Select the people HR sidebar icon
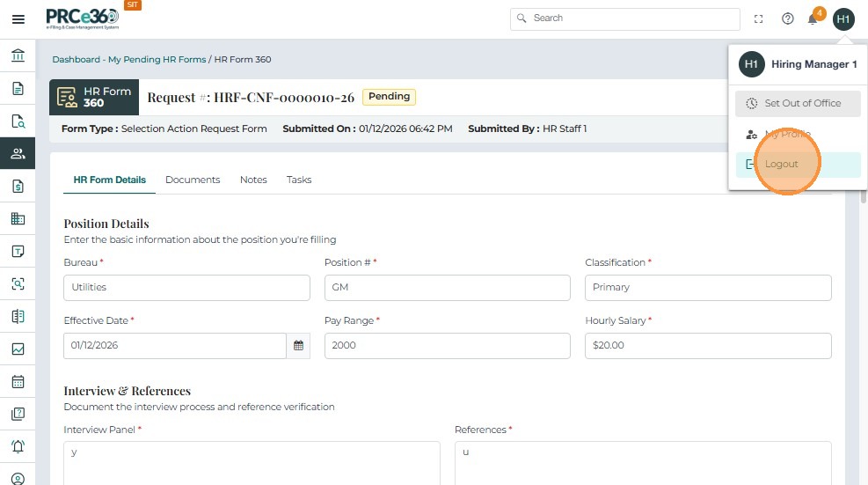This screenshot has height=485, width=868. click(18, 154)
